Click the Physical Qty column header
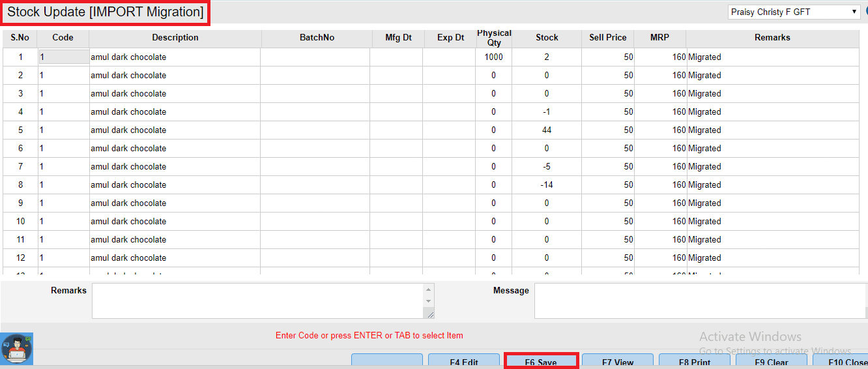 pyautogui.click(x=495, y=38)
